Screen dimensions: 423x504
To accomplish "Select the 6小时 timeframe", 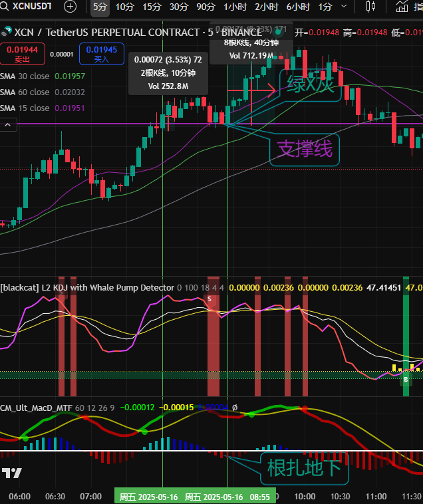I will click(298, 7).
